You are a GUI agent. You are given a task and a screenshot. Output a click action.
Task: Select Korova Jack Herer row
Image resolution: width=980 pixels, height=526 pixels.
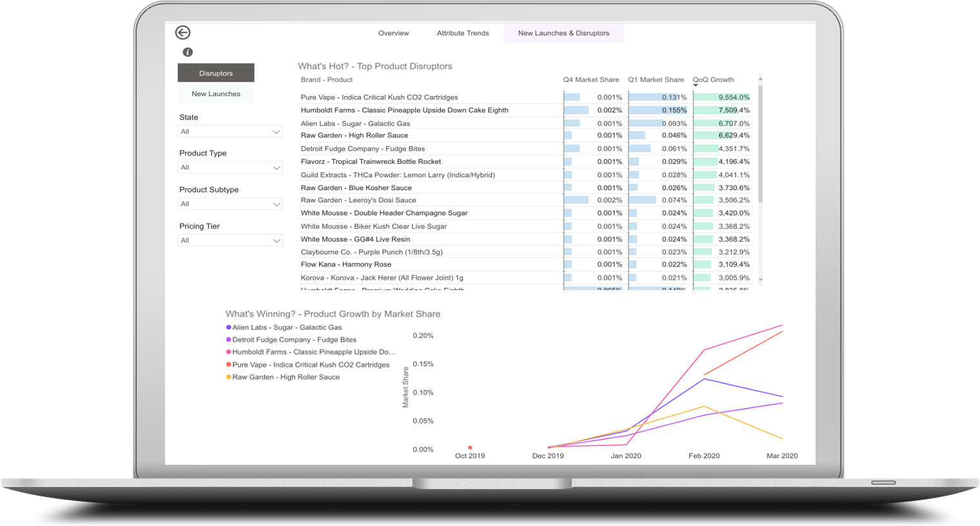pos(525,278)
